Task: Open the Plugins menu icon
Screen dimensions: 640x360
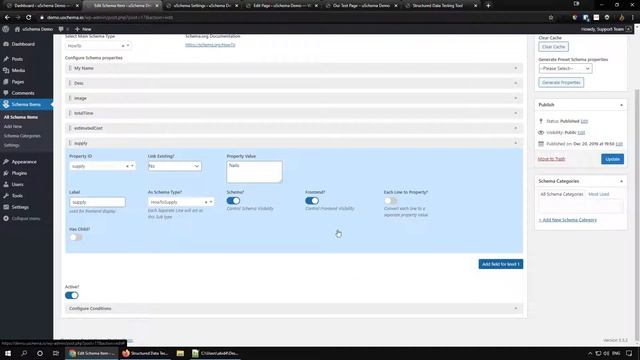Action: (6, 173)
